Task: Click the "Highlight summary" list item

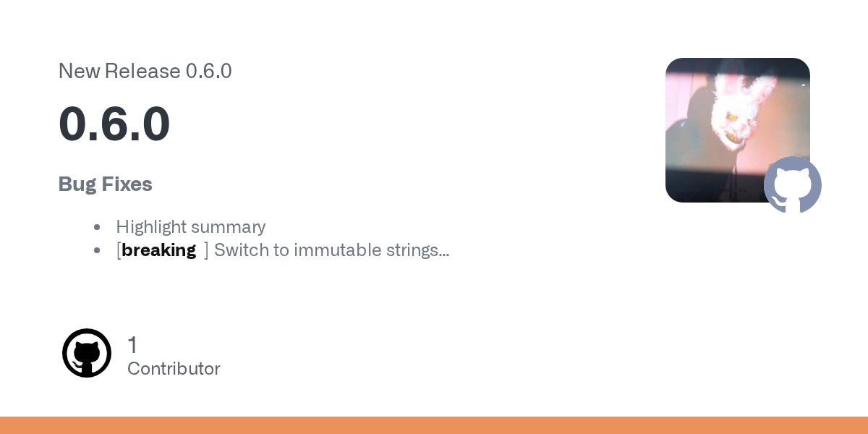Action: click(x=191, y=227)
